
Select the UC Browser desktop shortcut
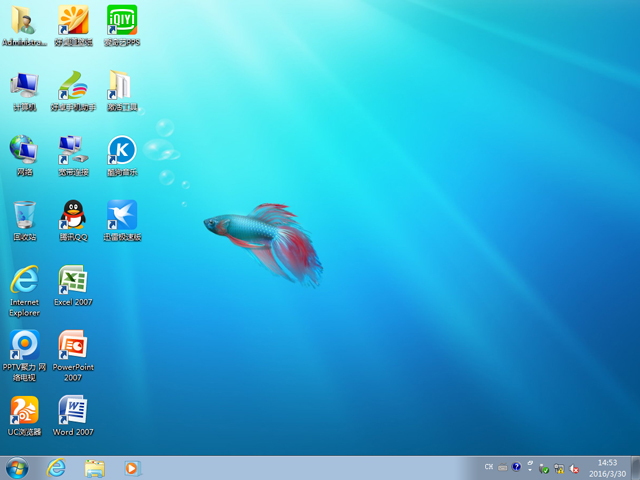[x=24, y=411]
